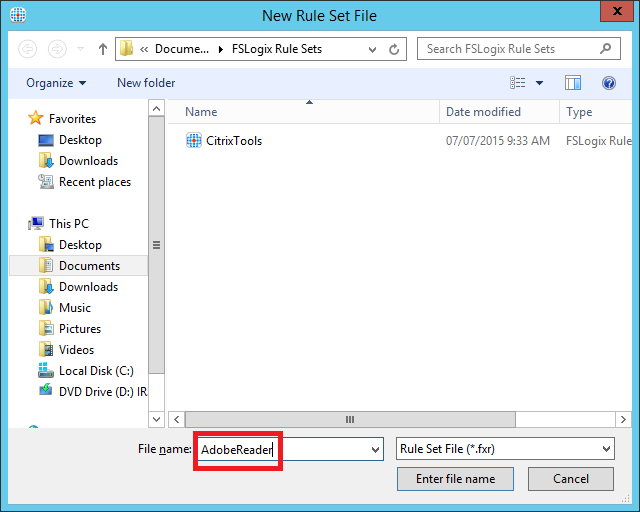Select the Documents folder in tree

[x=79, y=266]
